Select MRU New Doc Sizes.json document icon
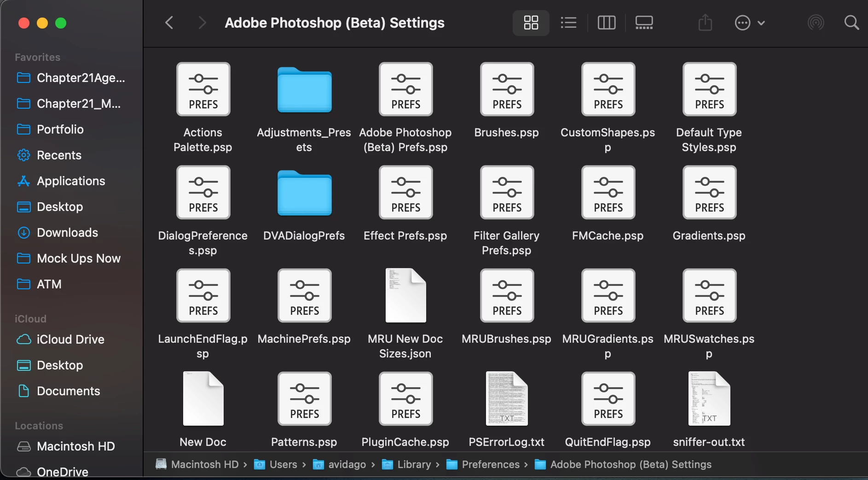Viewport: 868px width, 480px height. [x=405, y=295]
